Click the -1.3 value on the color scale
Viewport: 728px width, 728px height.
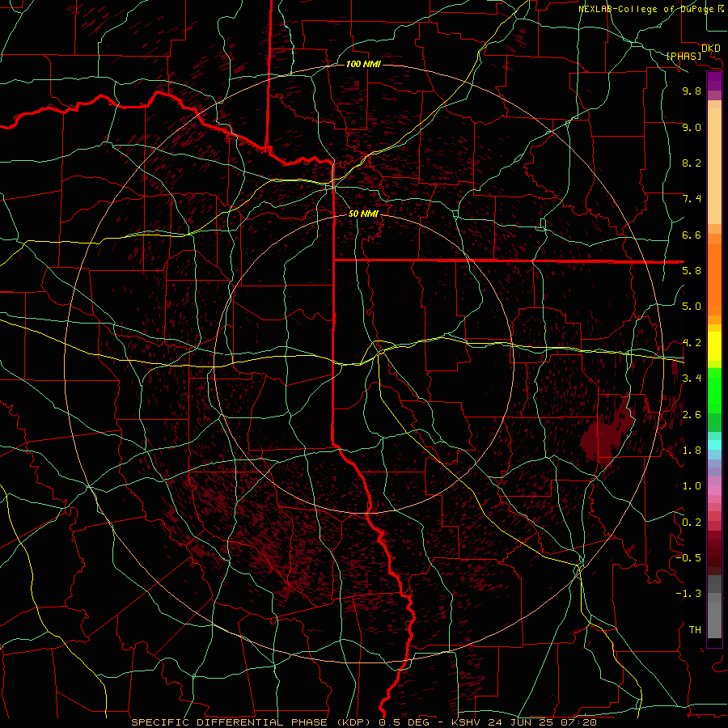[688, 594]
